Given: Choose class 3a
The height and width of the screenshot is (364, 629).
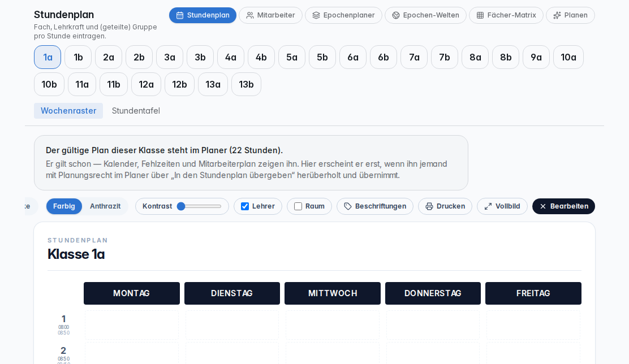Looking at the screenshot, I should [x=170, y=57].
